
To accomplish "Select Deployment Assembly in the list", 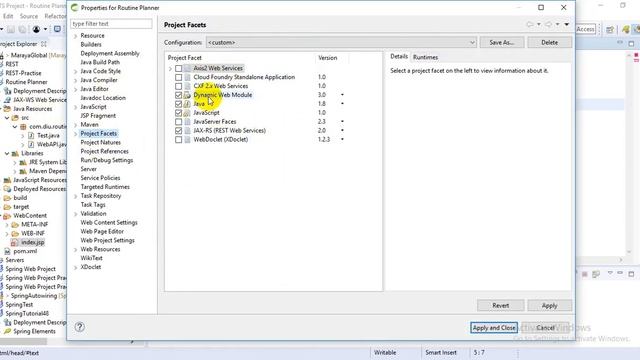I will [x=110, y=53].
